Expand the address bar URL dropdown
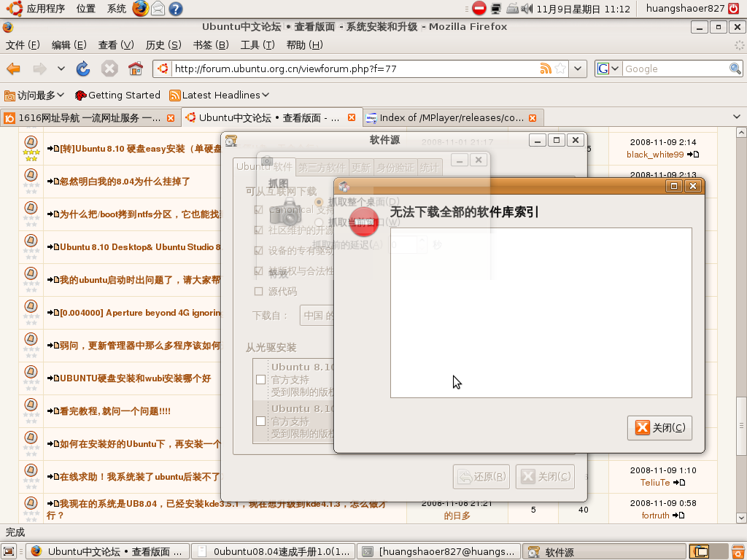Viewport: 747px width, 560px height. [x=578, y=69]
